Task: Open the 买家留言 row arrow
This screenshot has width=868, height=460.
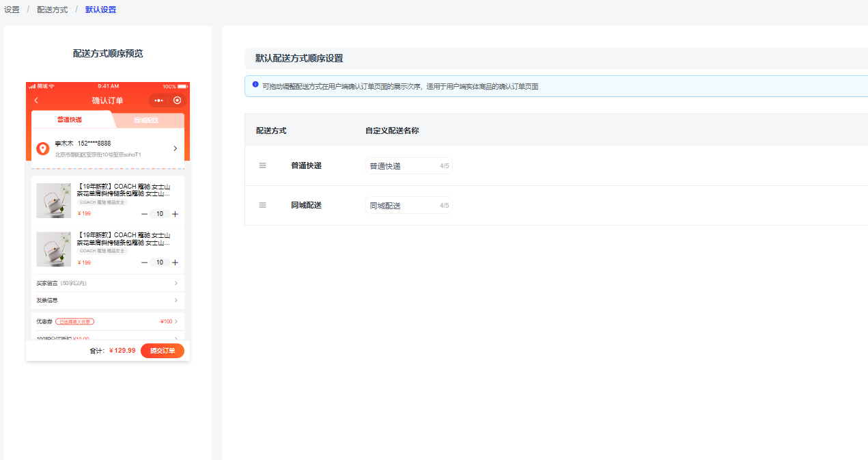Action: point(176,283)
